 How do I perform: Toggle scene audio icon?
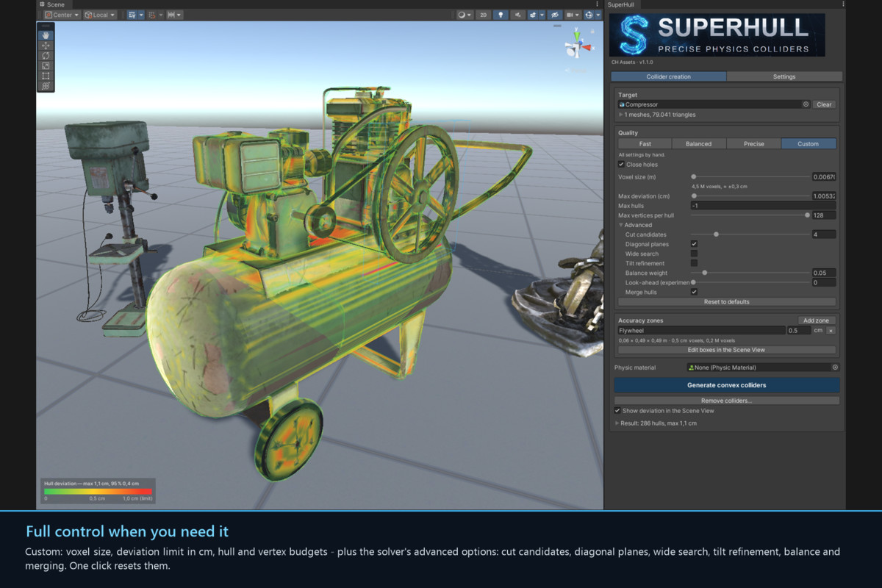tap(517, 15)
